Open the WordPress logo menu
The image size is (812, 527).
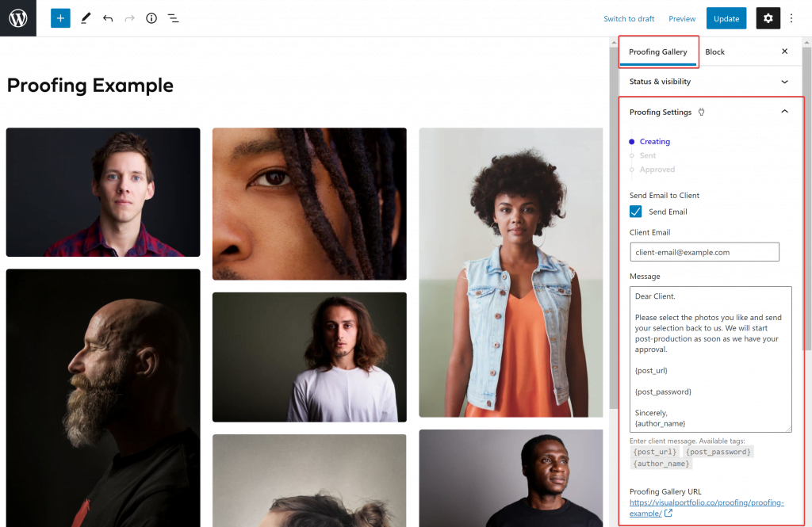18,18
